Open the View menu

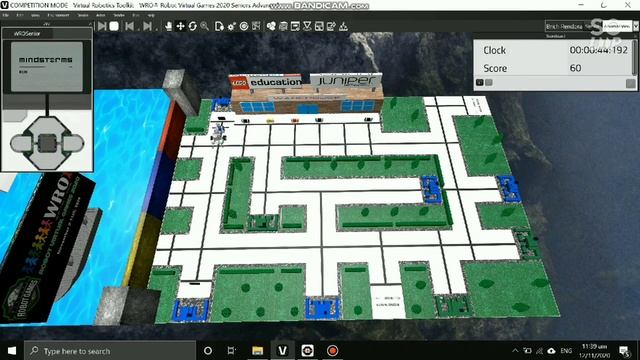[36, 15]
